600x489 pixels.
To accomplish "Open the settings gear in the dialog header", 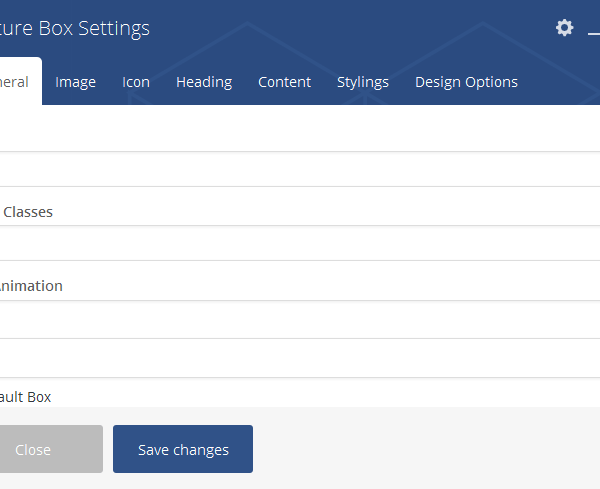I will coord(565,28).
